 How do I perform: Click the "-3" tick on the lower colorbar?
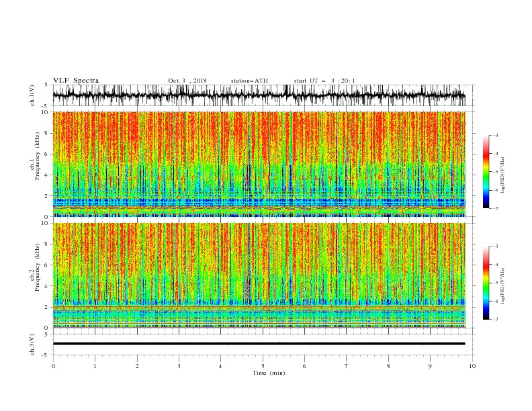pyautogui.click(x=496, y=246)
